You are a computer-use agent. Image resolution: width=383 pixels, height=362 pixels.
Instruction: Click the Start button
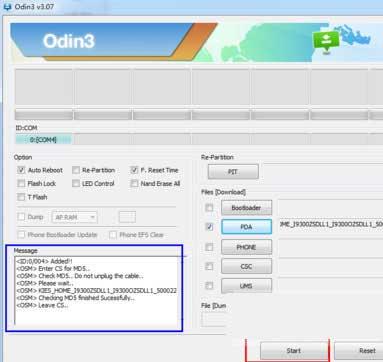click(294, 351)
